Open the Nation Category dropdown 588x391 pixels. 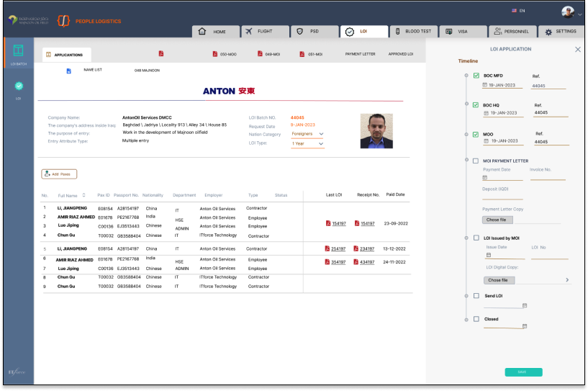pos(307,134)
